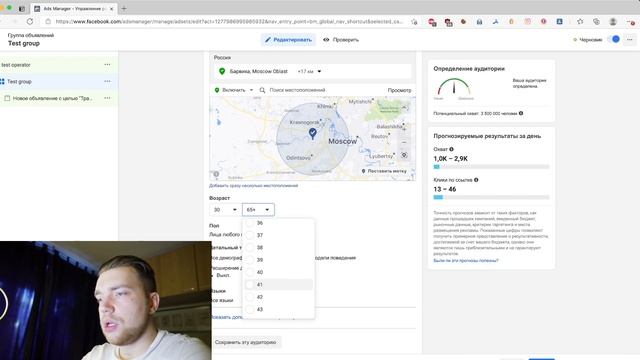The width and height of the screenshot is (640, 360).
Task: Select age 41 in the list
Action: click(x=279, y=284)
